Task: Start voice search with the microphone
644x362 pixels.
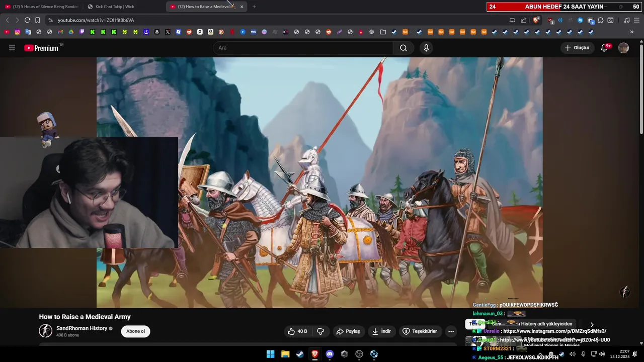Action: (x=426, y=48)
